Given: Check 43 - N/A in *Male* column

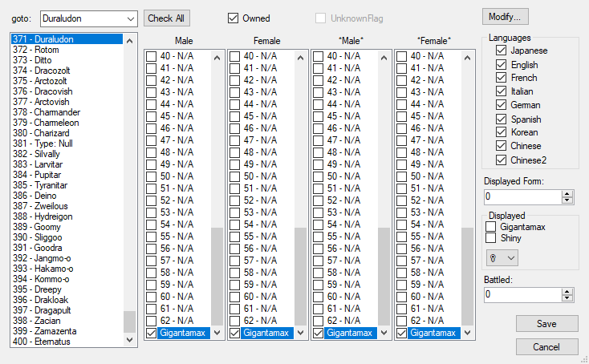Looking at the screenshot, I should click(318, 92).
